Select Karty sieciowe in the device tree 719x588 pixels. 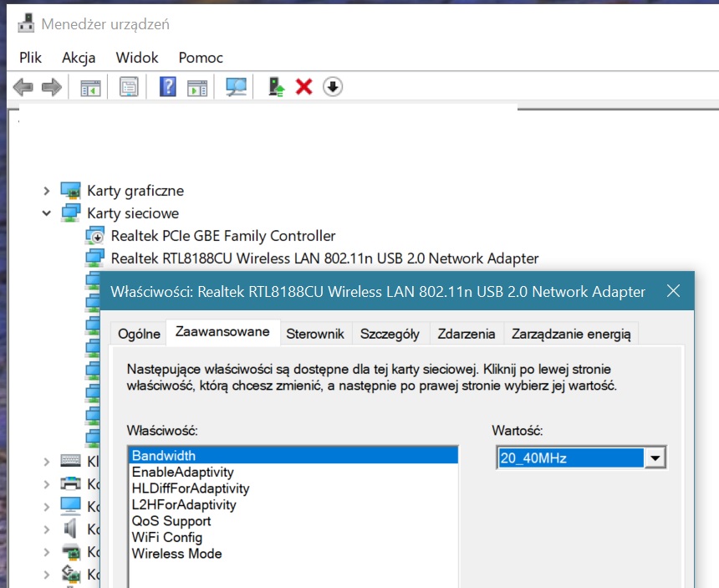pos(133,212)
